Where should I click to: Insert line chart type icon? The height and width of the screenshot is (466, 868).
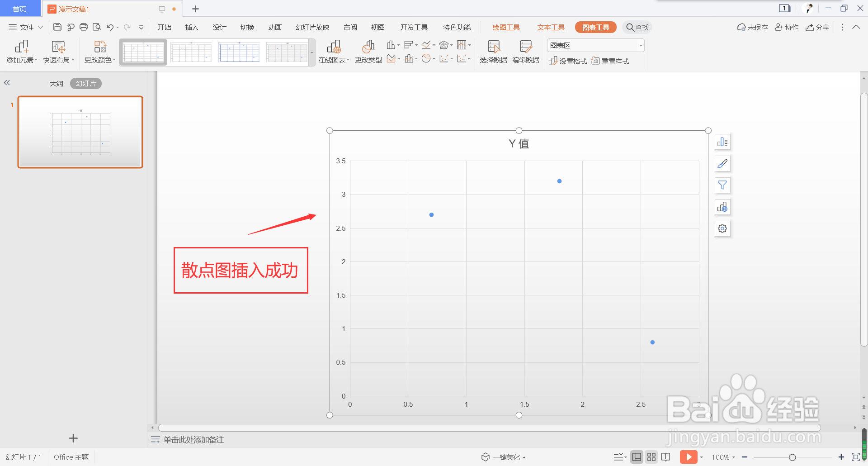(x=426, y=45)
